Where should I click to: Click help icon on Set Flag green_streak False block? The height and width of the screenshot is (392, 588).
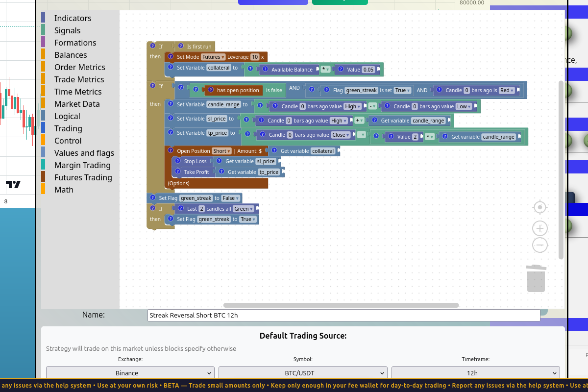152,197
